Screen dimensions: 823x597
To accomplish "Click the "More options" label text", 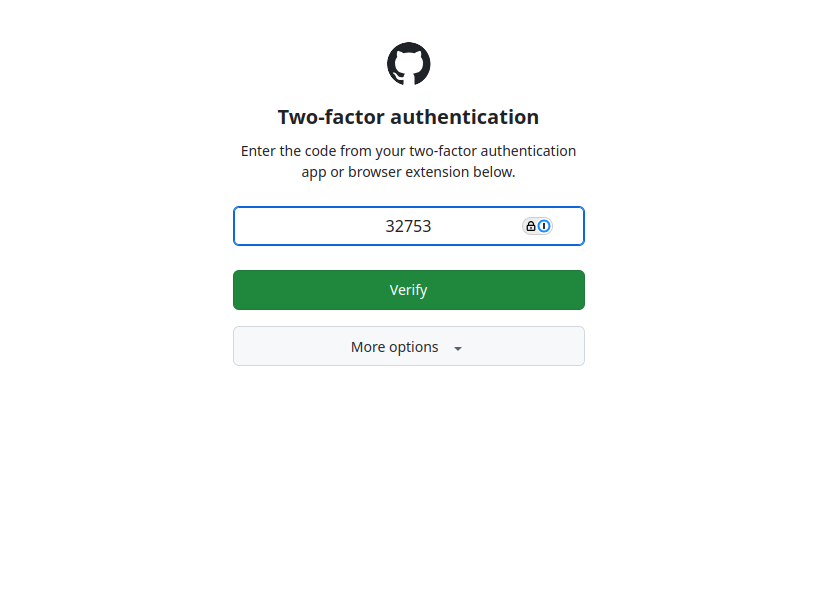I will pos(394,347).
